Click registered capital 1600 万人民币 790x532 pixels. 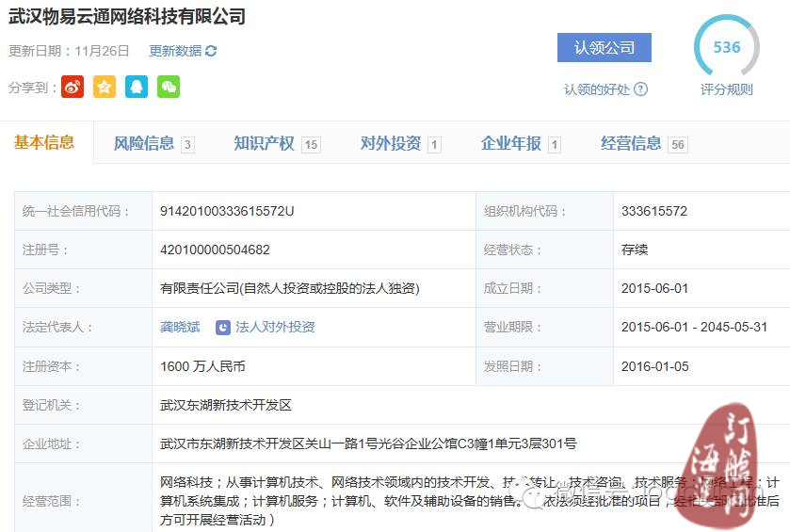202,366
